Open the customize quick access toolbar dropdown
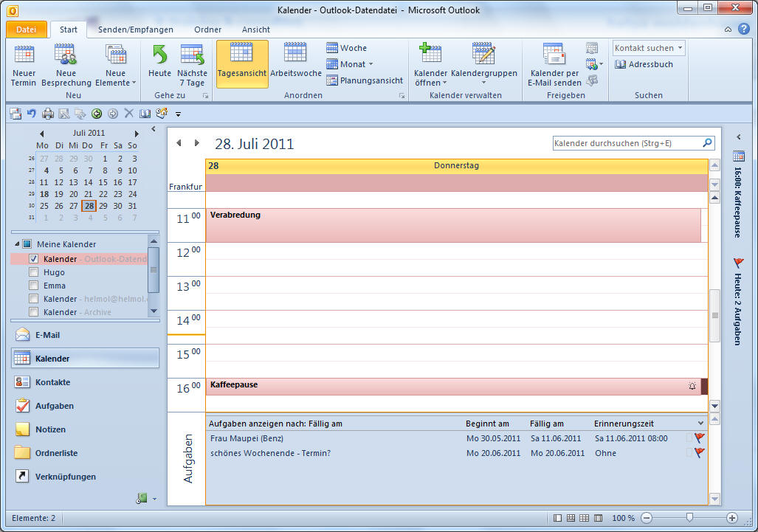The image size is (758, 532). [178, 114]
